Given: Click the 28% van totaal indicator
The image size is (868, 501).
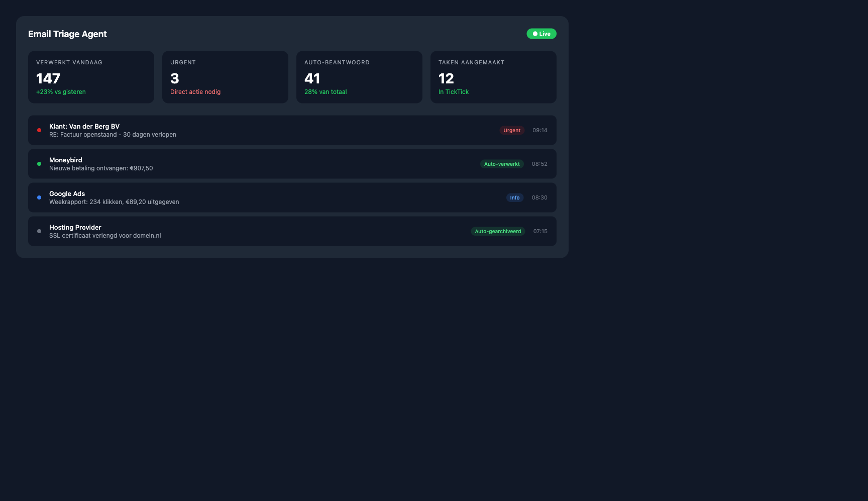Looking at the screenshot, I should coord(325,92).
